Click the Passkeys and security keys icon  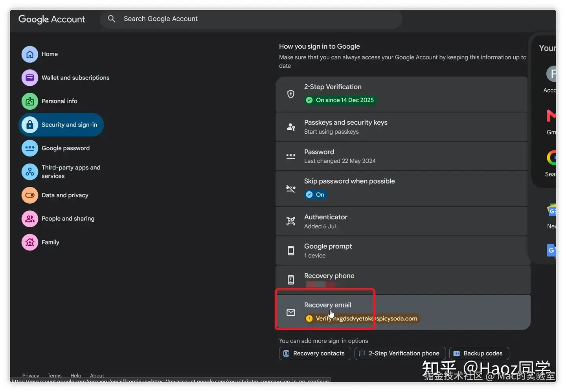point(291,127)
